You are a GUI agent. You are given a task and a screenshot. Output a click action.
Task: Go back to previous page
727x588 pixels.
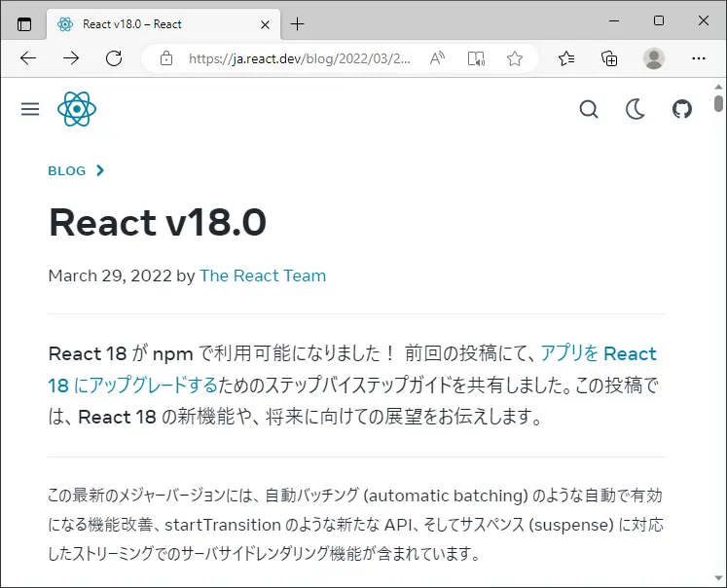point(28,58)
